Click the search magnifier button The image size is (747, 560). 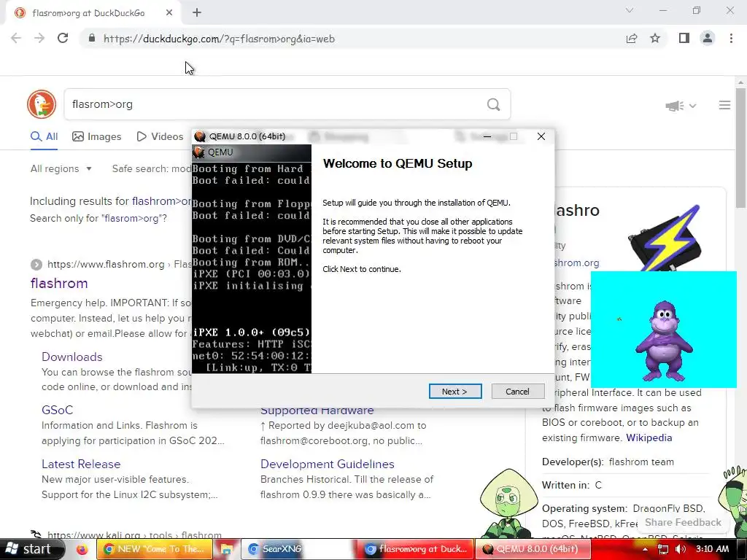494,104
